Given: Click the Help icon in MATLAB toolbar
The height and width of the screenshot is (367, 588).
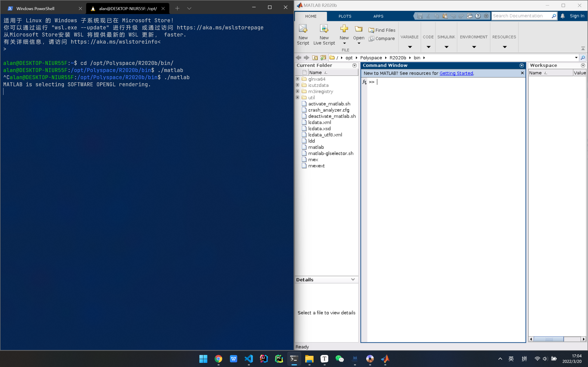Looking at the screenshot, I should (x=478, y=16).
